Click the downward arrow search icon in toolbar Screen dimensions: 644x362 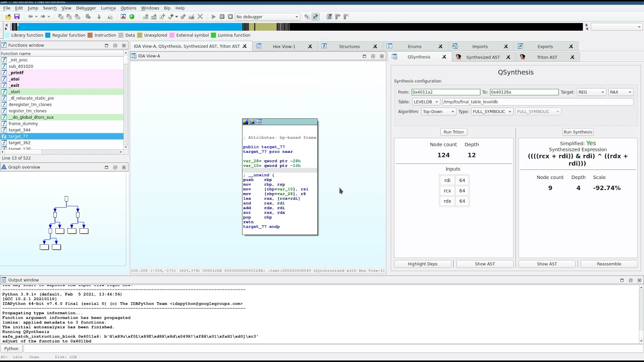coord(99,17)
